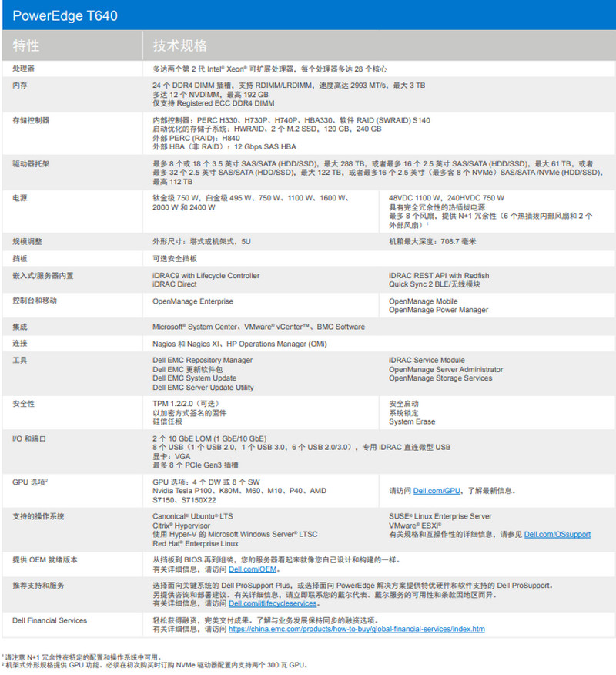The image size is (616, 675).
Task: Select the 安全性 row label
Action: pos(23,403)
